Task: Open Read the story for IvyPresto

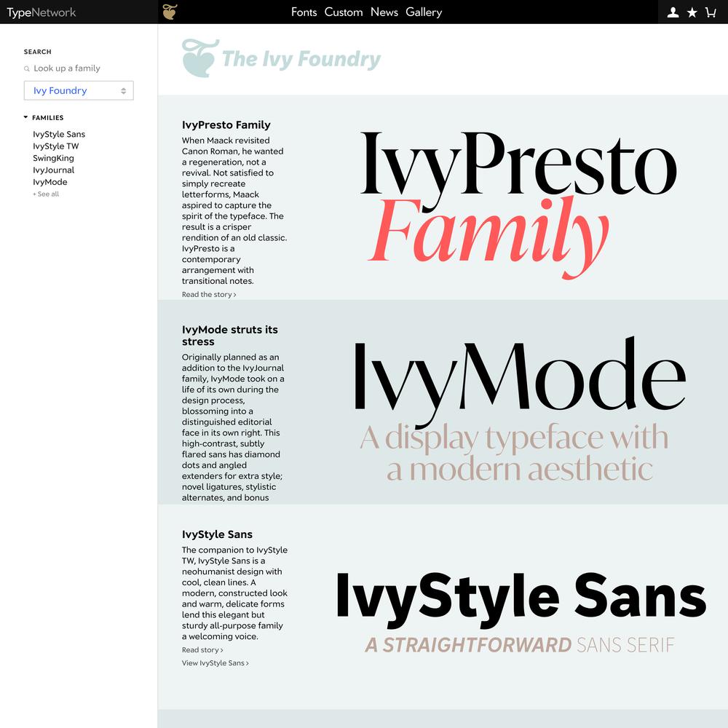Action: click(x=209, y=294)
